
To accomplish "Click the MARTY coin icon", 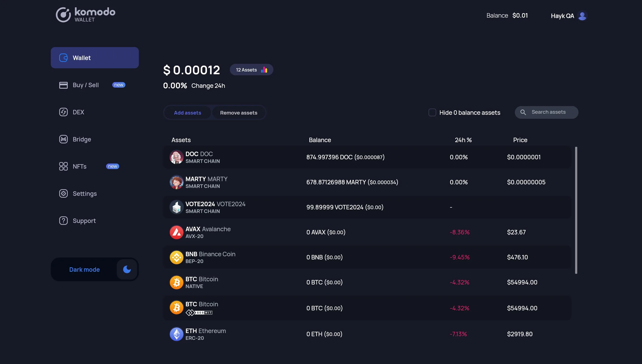I will tap(176, 182).
